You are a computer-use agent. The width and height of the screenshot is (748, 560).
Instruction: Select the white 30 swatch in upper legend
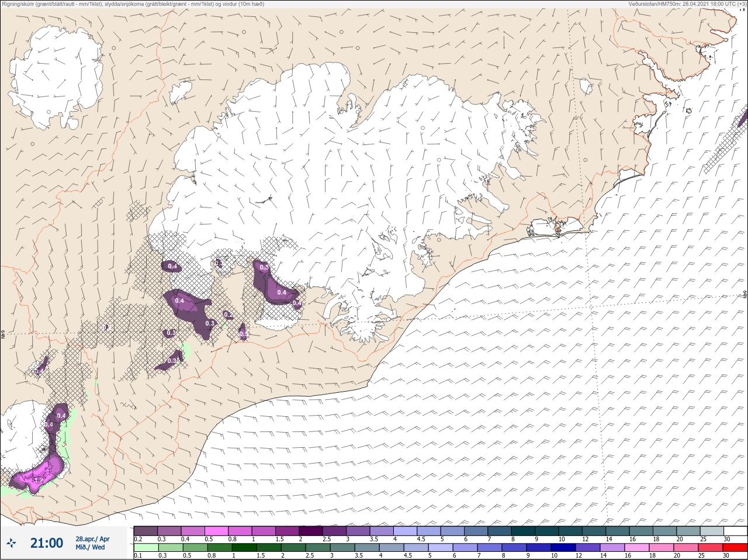tap(735, 531)
